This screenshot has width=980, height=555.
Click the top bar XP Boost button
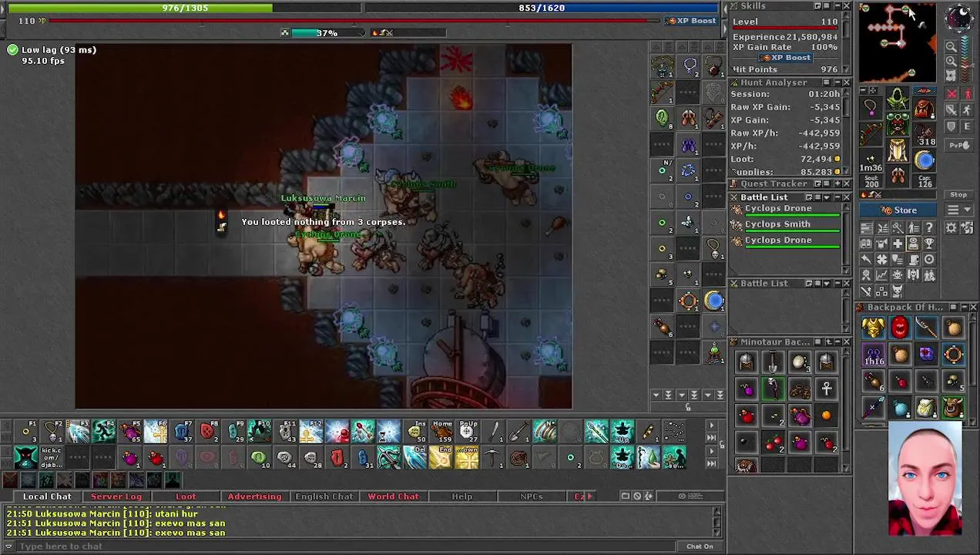pos(692,21)
